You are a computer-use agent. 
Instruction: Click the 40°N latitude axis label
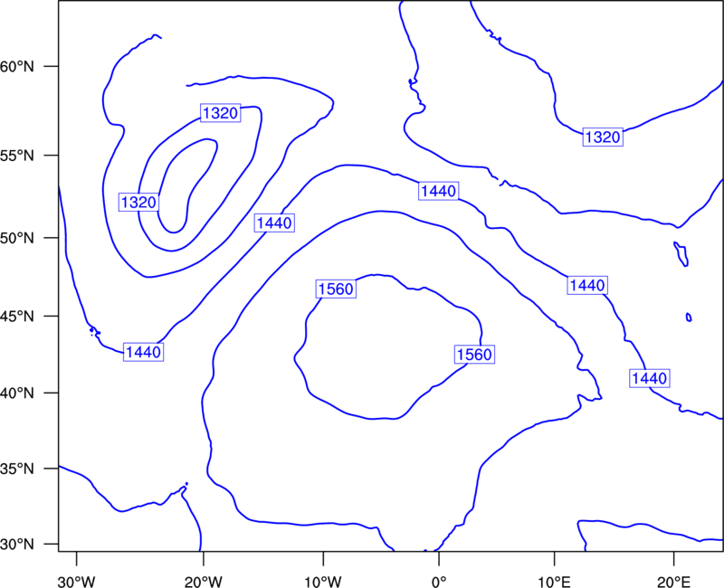pyautogui.click(x=17, y=394)
